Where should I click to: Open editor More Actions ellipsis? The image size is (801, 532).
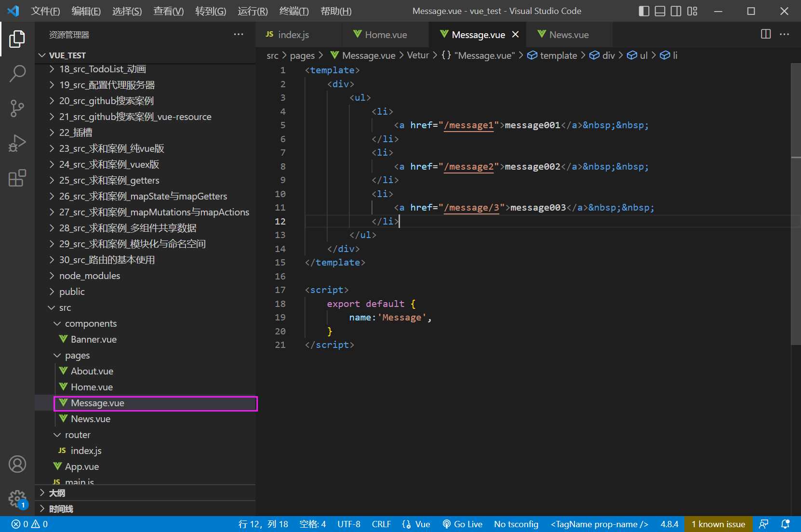pos(785,34)
